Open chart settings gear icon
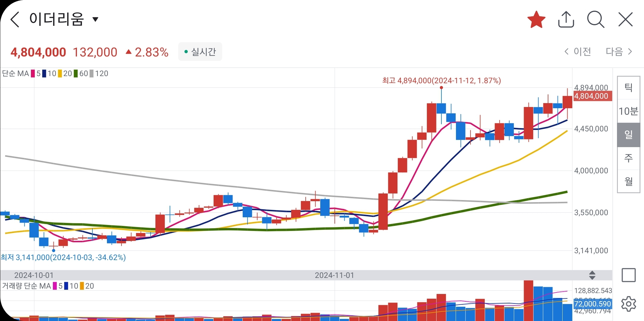This screenshot has height=321, width=644. [629, 304]
